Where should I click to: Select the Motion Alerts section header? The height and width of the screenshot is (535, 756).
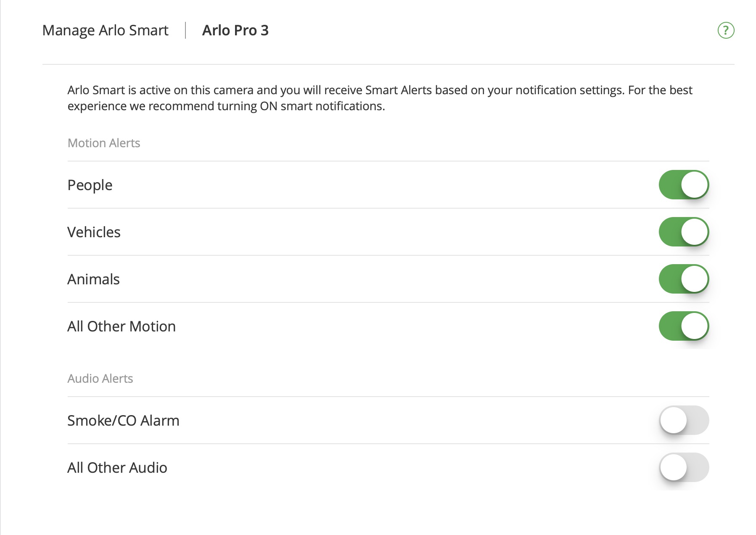104,143
